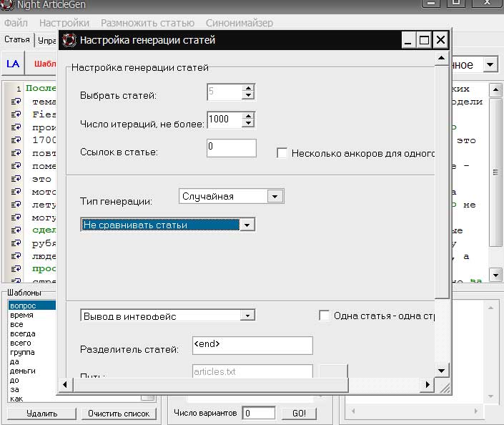Click the word-wrap icon beside the 'это' line
504x425 pixels.
(x=16, y=179)
